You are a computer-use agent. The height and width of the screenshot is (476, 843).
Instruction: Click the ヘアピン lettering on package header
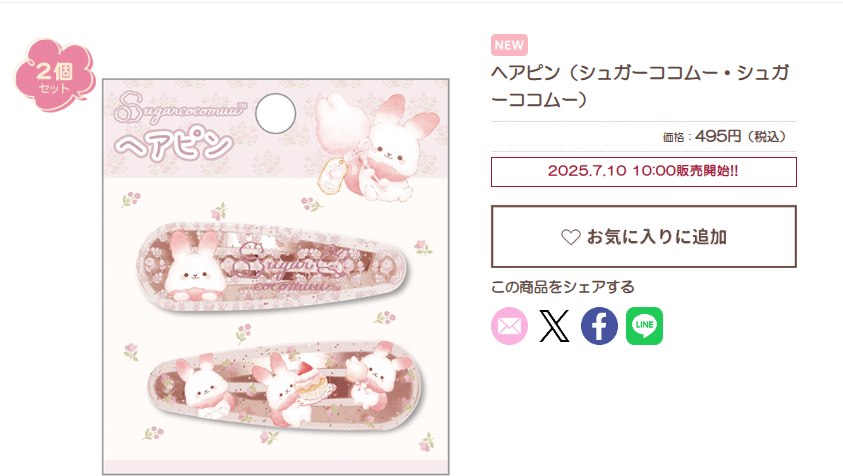(x=174, y=144)
